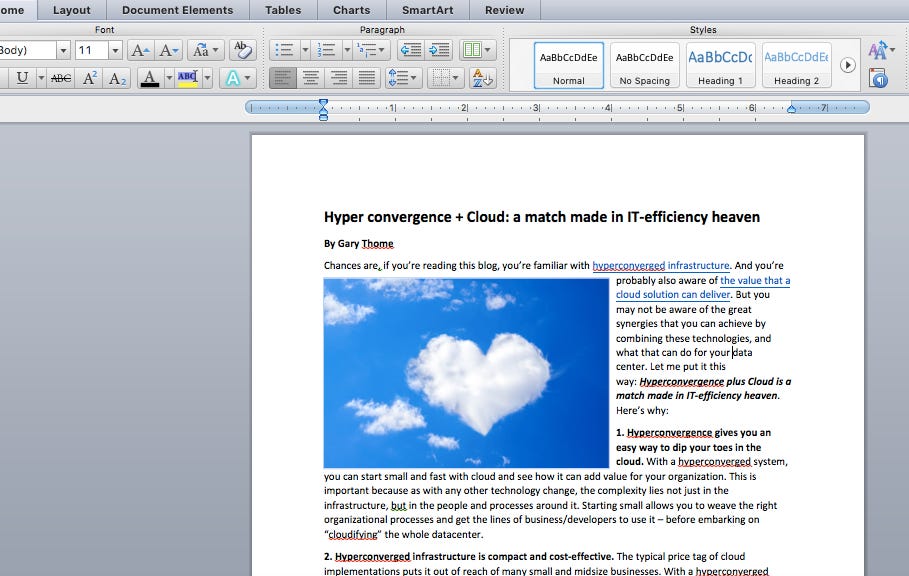909x576 pixels.
Task: Toggle strikethrough on selected text
Action: coord(61,76)
